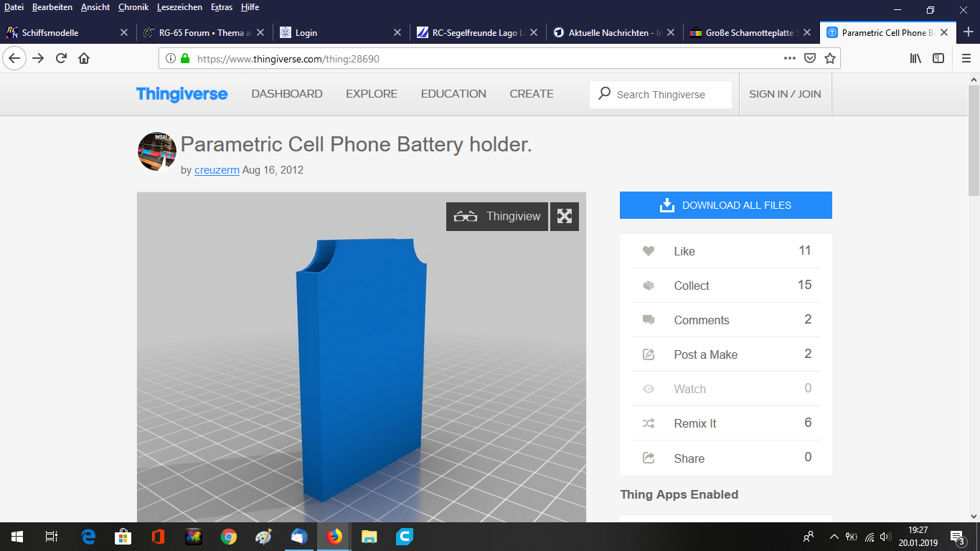Like this thing with heart icon
The height and width of the screenshot is (551, 980).
click(x=649, y=251)
